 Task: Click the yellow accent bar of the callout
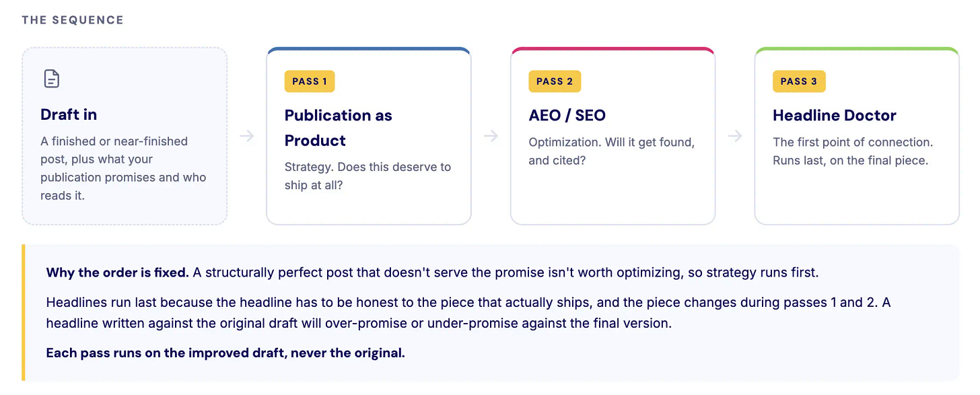tap(24, 313)
